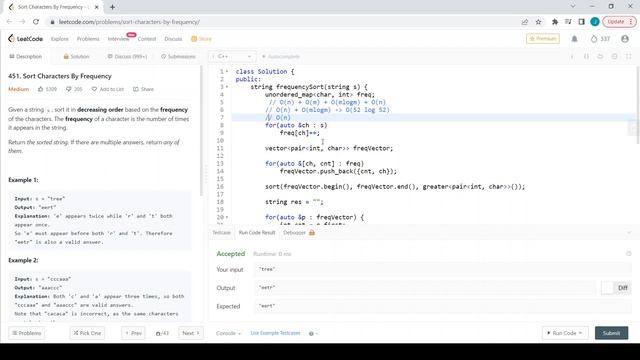Click the bottom Problems list button
The image size is (640, 360).
click(27, 333)
